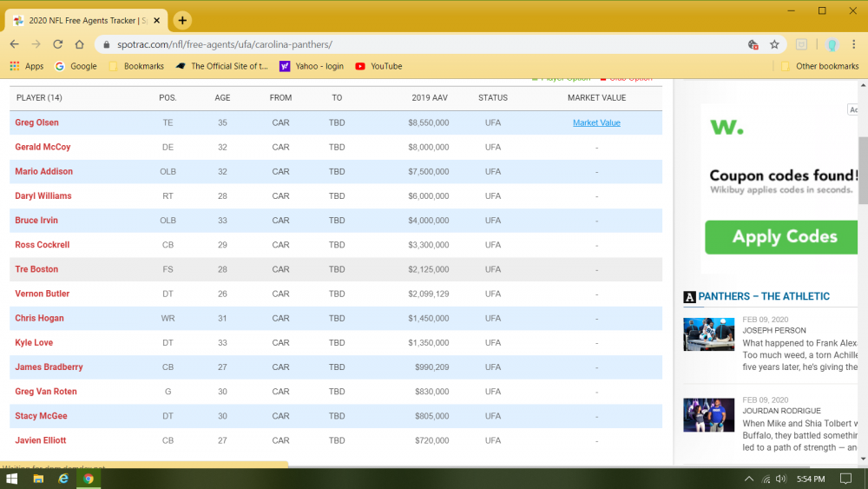
Task: Open the Chrome three-dot menu
Action: click(853, 44)
